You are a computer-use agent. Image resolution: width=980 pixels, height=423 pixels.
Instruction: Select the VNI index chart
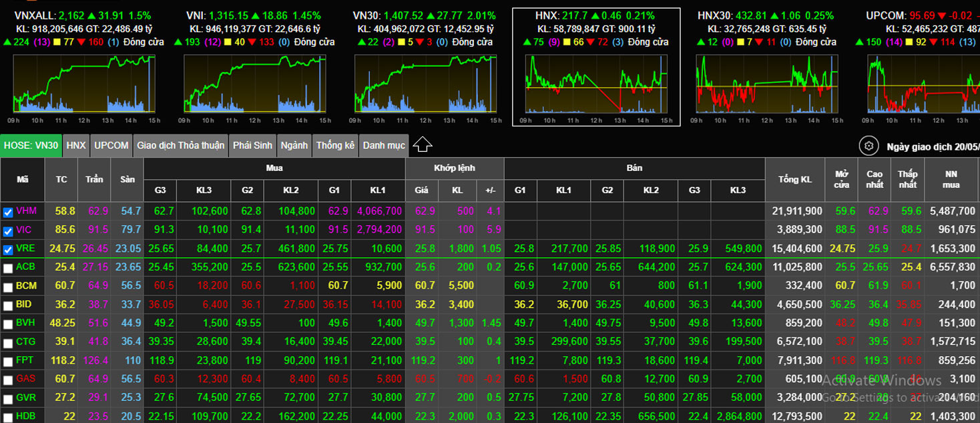[255, 84]
